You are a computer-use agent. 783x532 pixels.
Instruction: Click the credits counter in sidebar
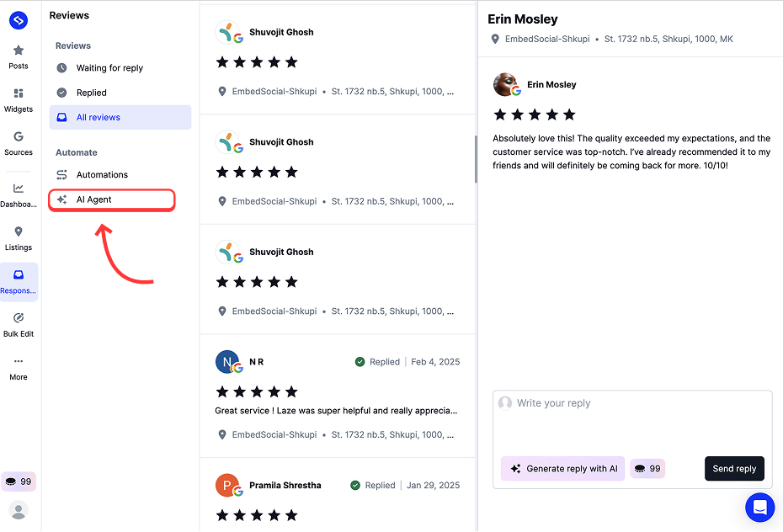click(x=19, y=481)
